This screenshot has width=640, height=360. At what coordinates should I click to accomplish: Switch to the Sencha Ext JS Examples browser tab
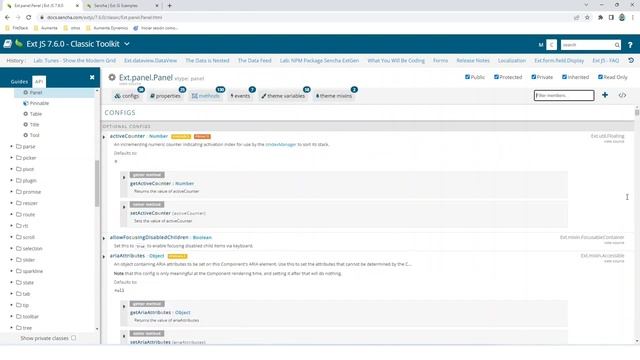(122, 6)
